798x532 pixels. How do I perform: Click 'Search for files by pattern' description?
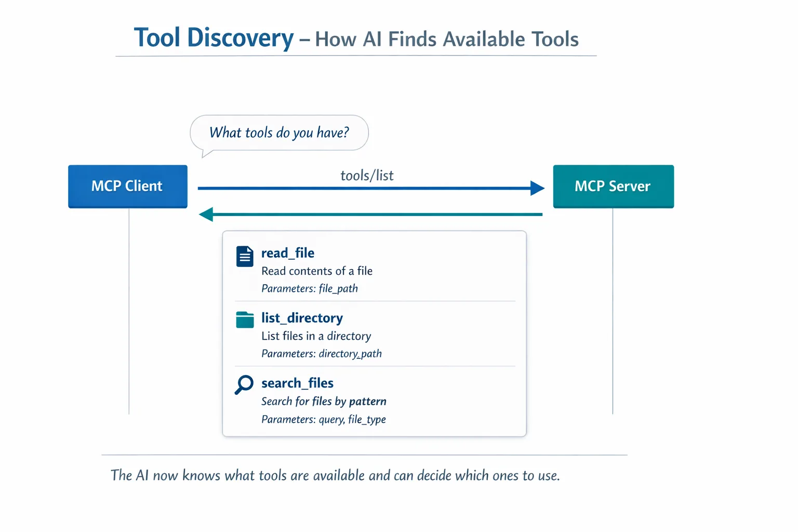click(324, 402)
